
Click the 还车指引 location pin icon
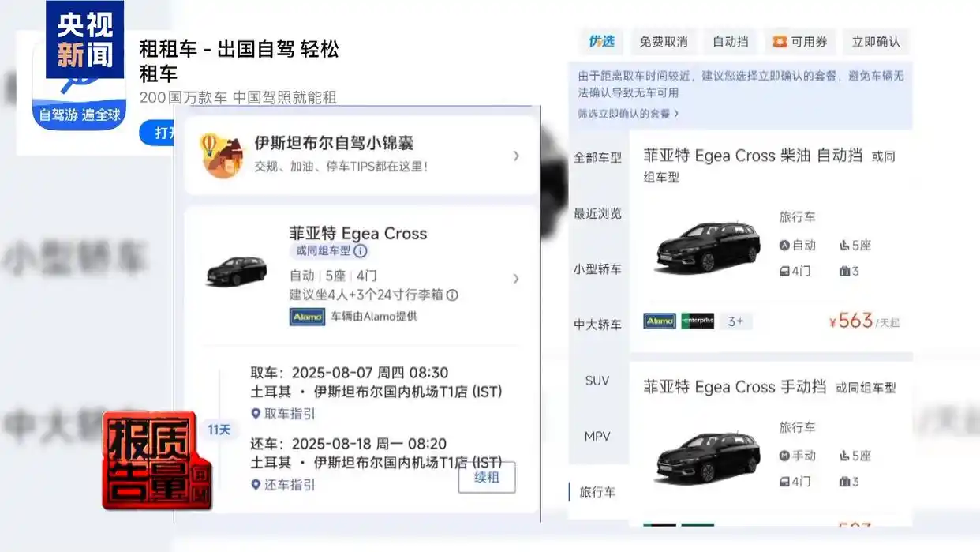click(x=254, y=486)
